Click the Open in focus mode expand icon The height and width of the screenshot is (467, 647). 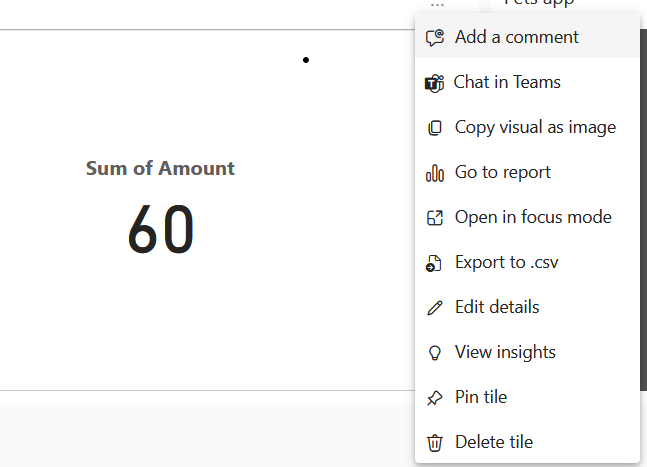[434, 218]
